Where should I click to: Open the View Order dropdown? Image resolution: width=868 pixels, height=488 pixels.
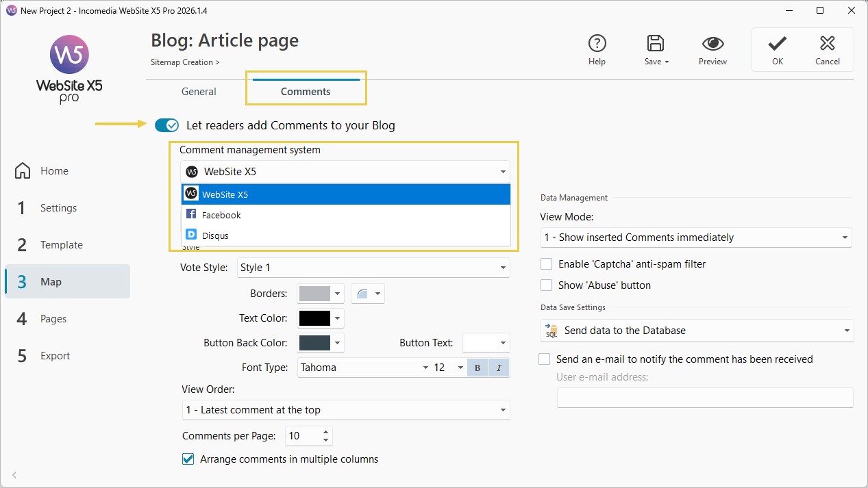point(346,410)
